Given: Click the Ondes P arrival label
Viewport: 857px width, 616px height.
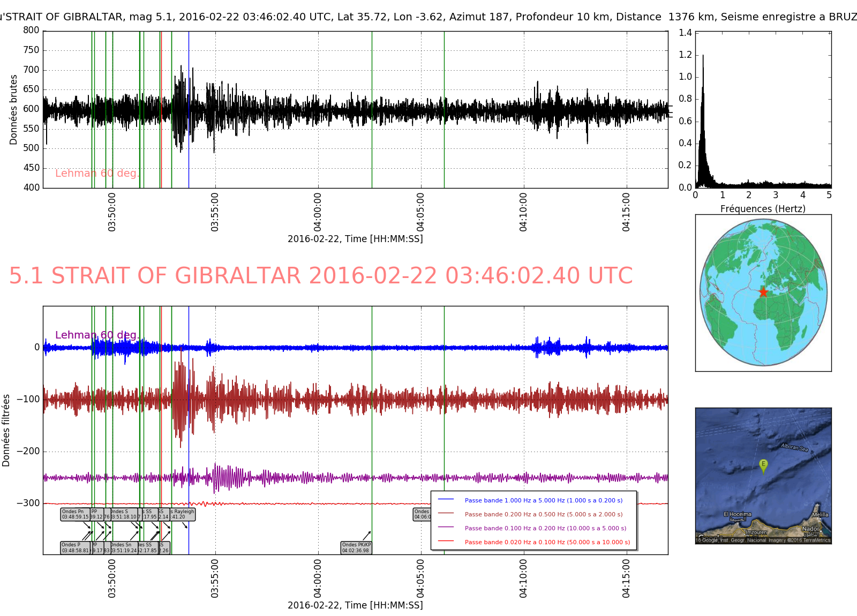Looking at the screenshot, I should click(x=75, y=547).
